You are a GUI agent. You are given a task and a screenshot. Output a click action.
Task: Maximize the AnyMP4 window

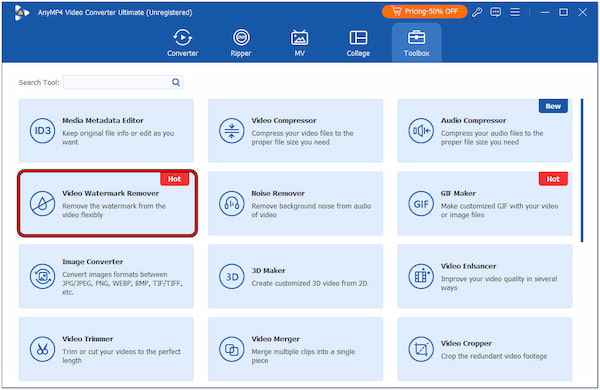(x=563, y=12)
